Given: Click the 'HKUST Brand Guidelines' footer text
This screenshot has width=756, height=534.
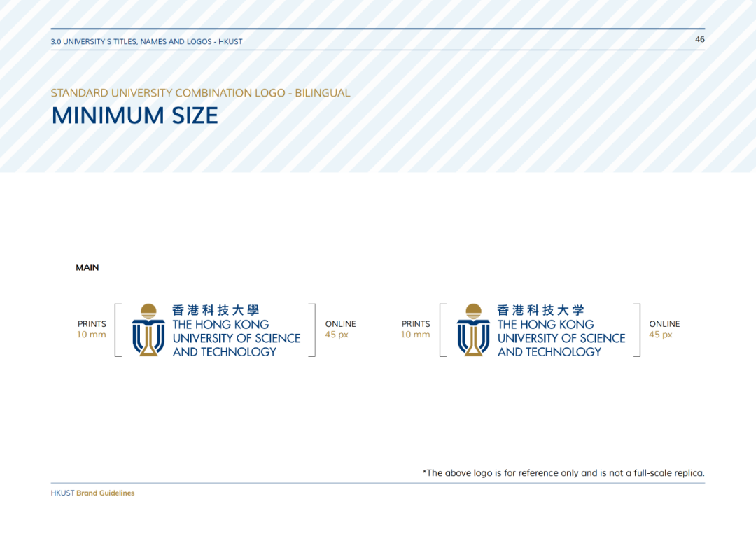Looking at the screenshot, I should point(92,493).
